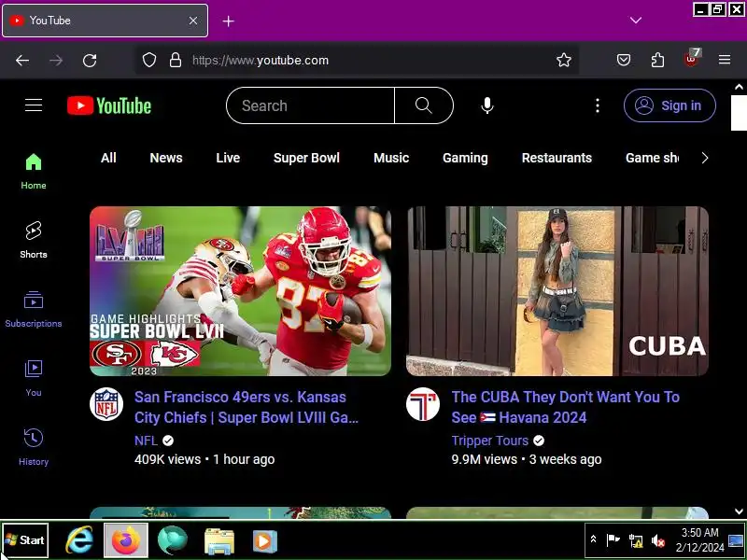Select the Super Bowl filter chip

(x=307, y=158)
